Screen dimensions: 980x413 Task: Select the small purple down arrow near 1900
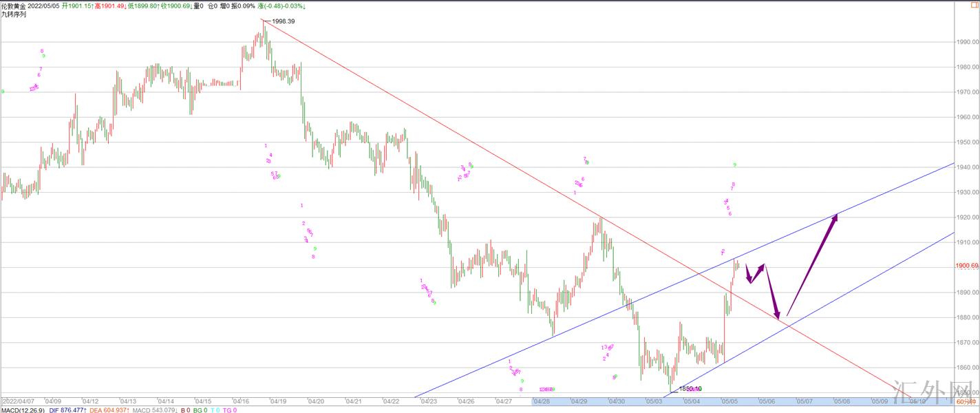pyautogui.click(x=750, y=275)
